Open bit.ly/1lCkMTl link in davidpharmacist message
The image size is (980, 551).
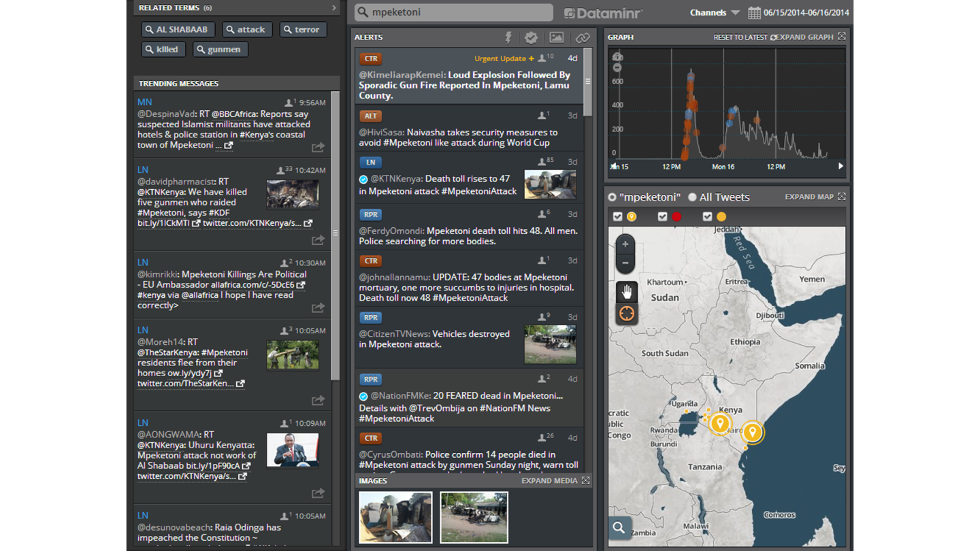tap(169, 223)
